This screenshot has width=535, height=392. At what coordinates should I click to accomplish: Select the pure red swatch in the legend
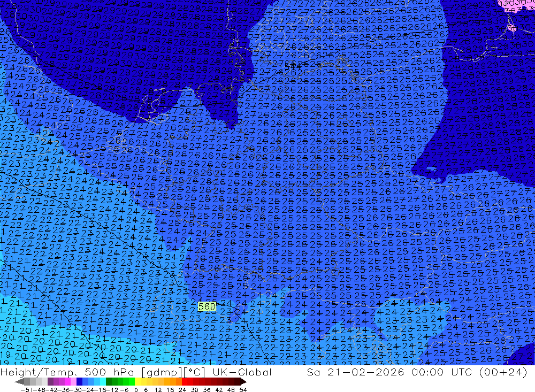pos(185,381)
